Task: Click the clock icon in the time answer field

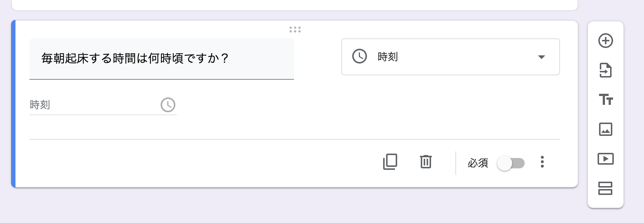Action: [168, 105]
